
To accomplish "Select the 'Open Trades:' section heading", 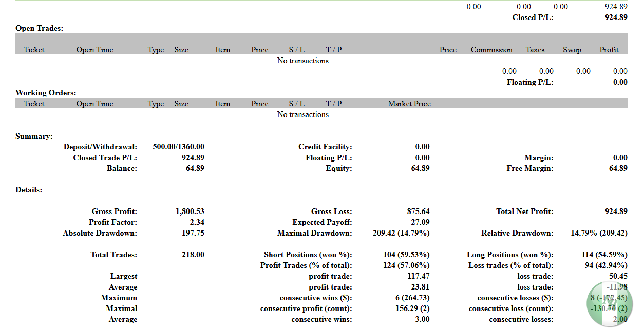I will (x=40, y=28).
